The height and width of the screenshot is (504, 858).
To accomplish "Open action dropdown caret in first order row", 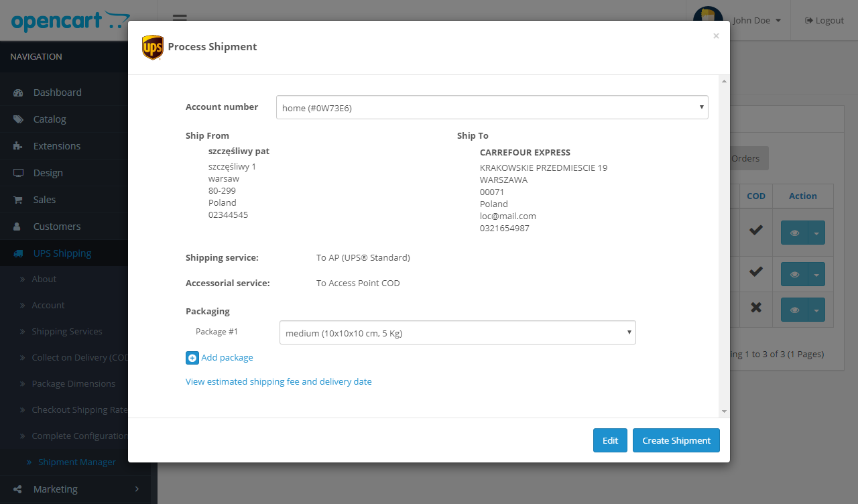I will point(816,233).
